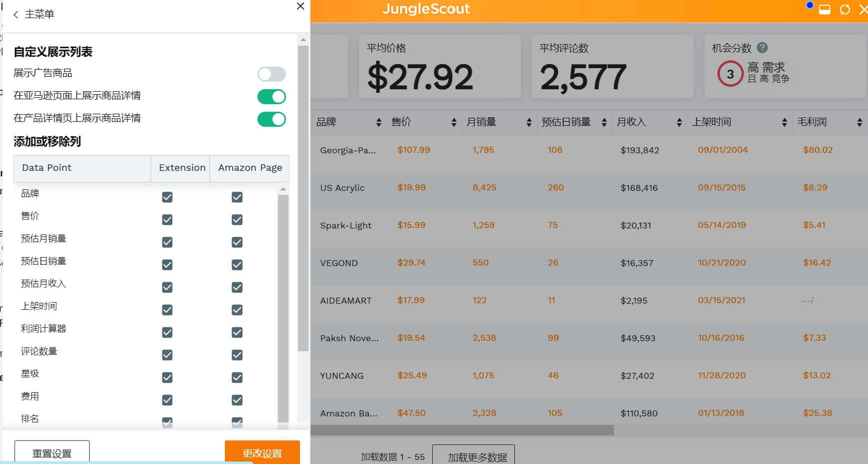
Task: Sort table by 品牌 column arrows
Action: click(379, 122)
